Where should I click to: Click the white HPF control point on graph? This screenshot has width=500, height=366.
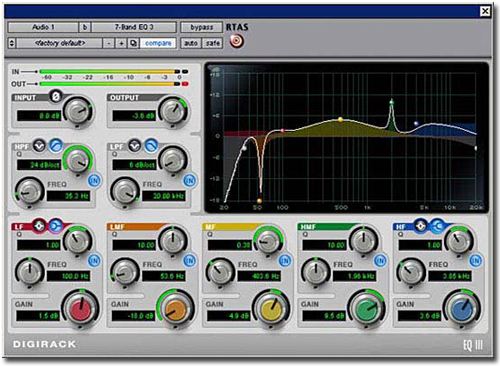tap(244, 148)
